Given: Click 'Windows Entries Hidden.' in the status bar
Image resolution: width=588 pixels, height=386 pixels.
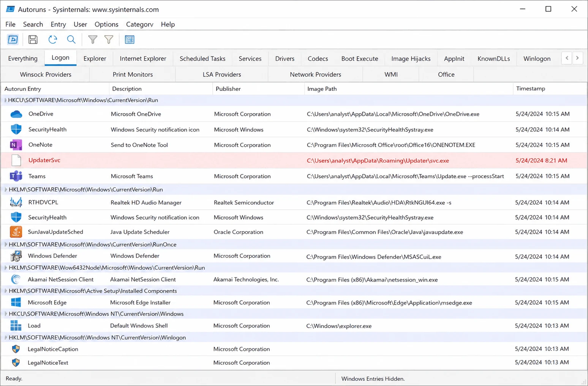Looking at the screenshot, I should click(373, 378).
